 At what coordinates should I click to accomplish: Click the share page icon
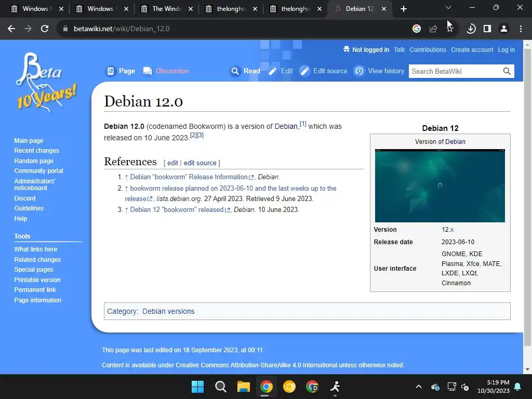(x=433, y=29)
